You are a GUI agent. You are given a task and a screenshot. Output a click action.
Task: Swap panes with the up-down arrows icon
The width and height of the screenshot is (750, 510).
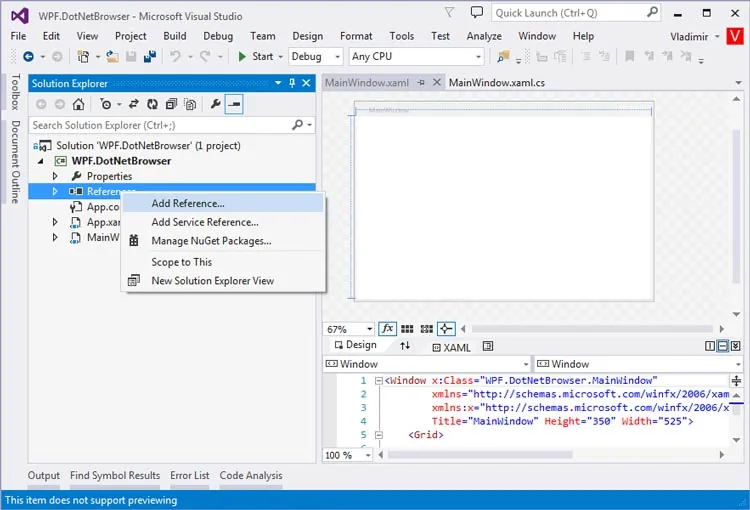[405, 345]
